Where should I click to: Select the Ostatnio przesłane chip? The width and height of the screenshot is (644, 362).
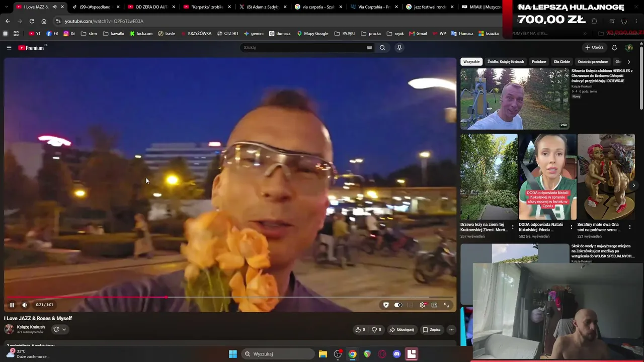coord(593,62)
